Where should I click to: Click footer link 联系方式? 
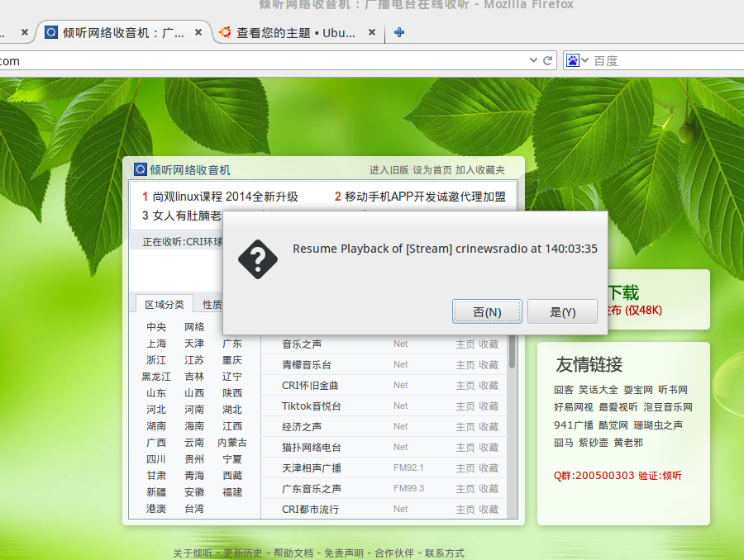point(445,553)
